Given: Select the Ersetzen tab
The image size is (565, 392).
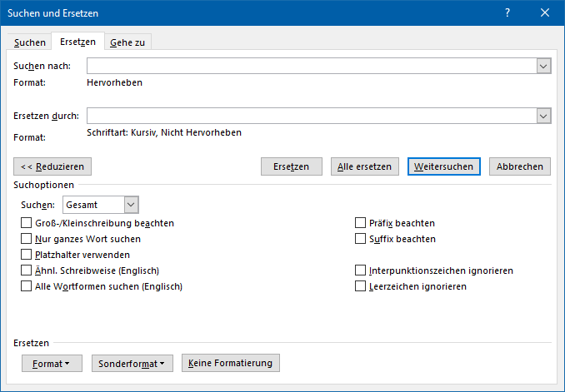Looking at the screenshot, I should point(77,42).
